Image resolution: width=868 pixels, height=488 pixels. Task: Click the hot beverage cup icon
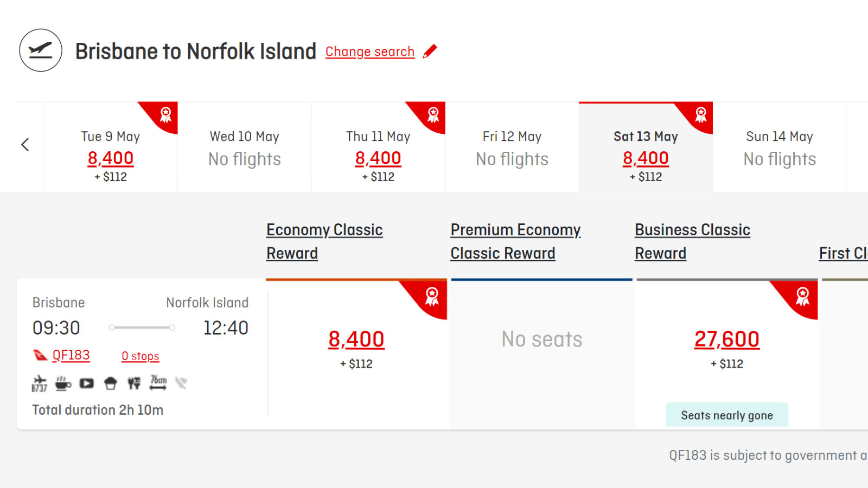point(63,383)
